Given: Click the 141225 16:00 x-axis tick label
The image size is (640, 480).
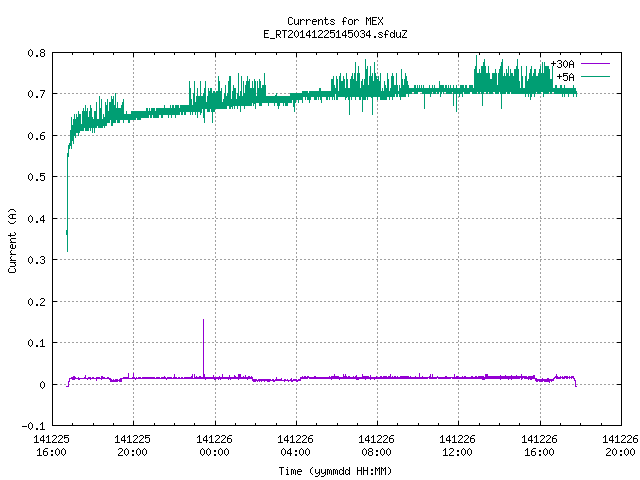Looking at the screenshot, I should pyautogui.click(x=51, y=446).
